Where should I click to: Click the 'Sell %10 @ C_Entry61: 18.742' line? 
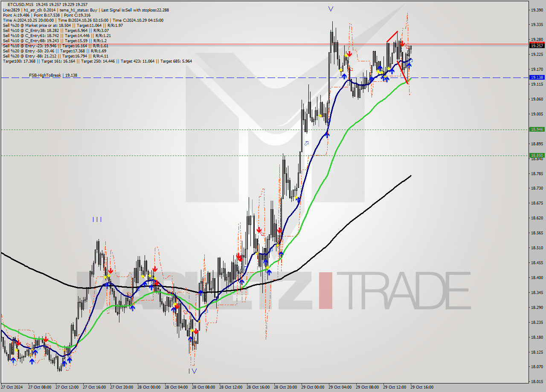point(57,35)
